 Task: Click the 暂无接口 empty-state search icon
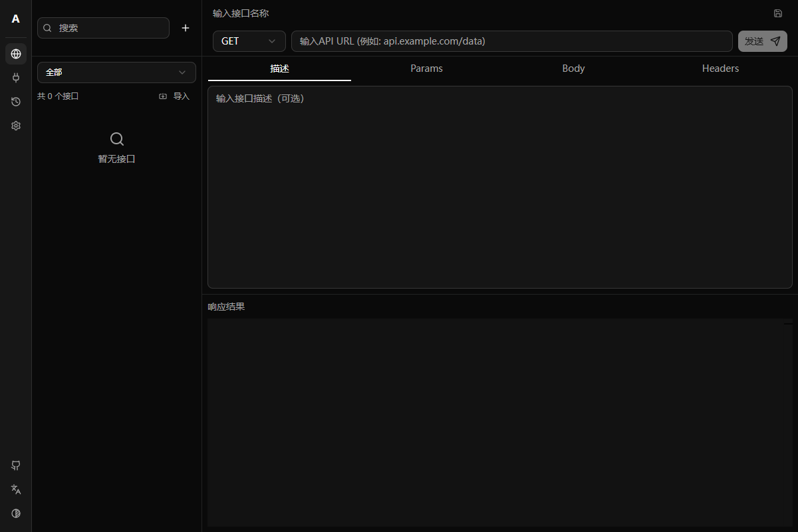tap(117, 139)
